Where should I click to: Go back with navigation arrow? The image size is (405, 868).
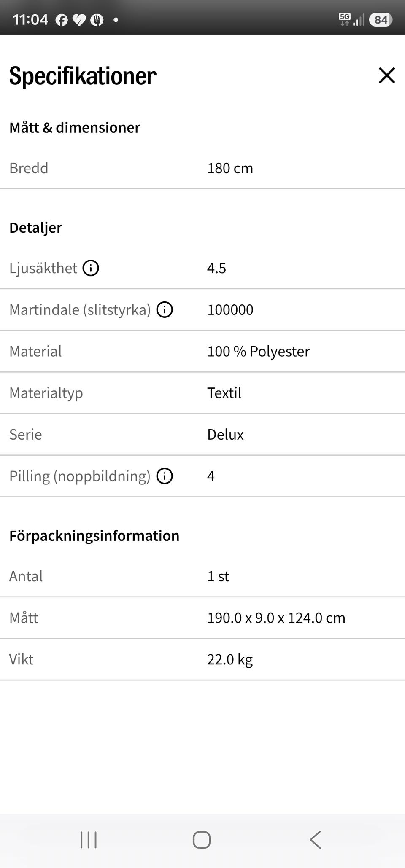point(315,840)
